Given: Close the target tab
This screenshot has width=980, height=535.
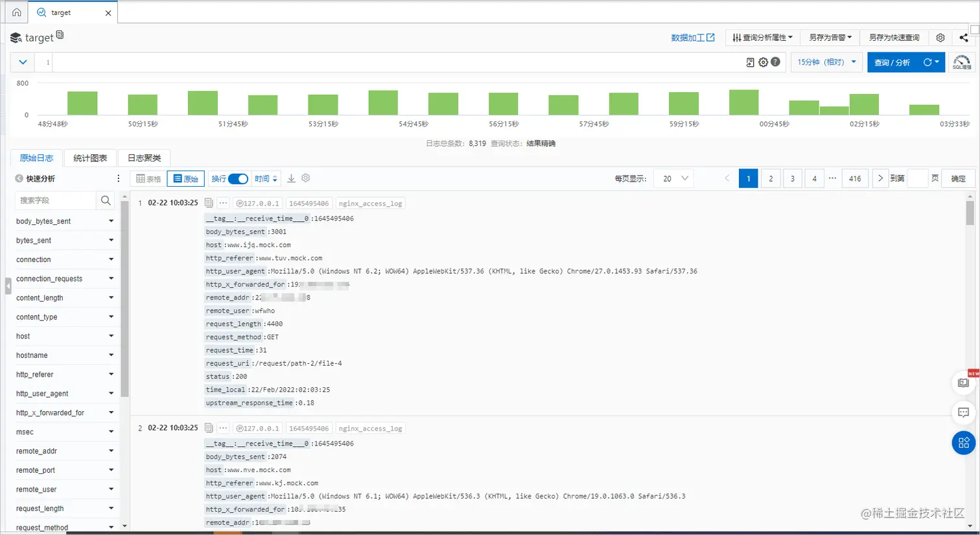Looking at the screenshot, I should coord(108,13).
